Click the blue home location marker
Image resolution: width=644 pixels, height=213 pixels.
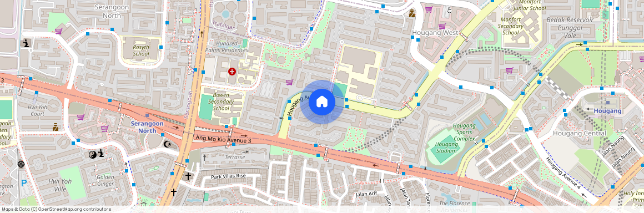pyautogui.click(x=322, y=102)
